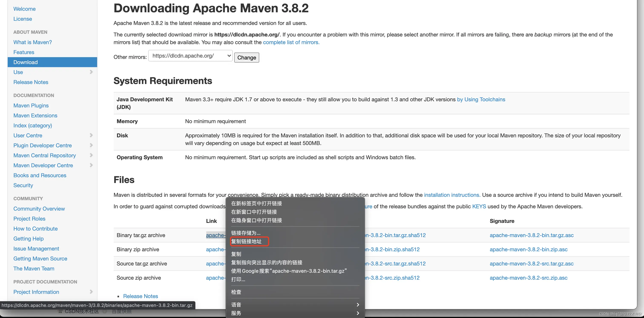Select the Download sidebar item

point(26,62)
